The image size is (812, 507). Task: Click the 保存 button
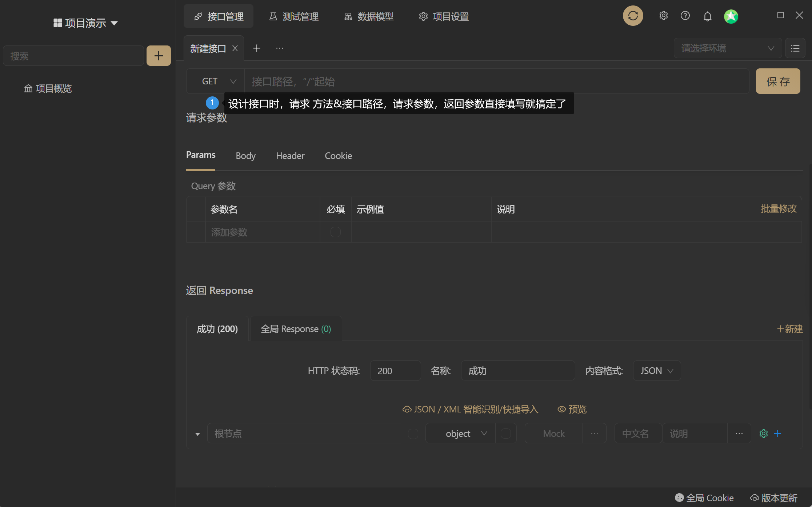point(778,81)
